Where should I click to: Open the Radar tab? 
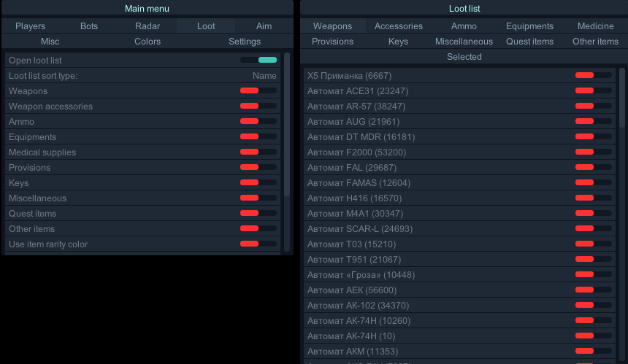[148, 26]
